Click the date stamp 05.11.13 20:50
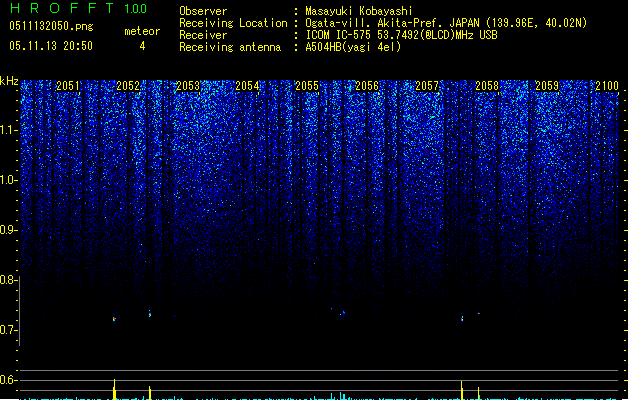 pyautogui.click(x=51, y=46)
